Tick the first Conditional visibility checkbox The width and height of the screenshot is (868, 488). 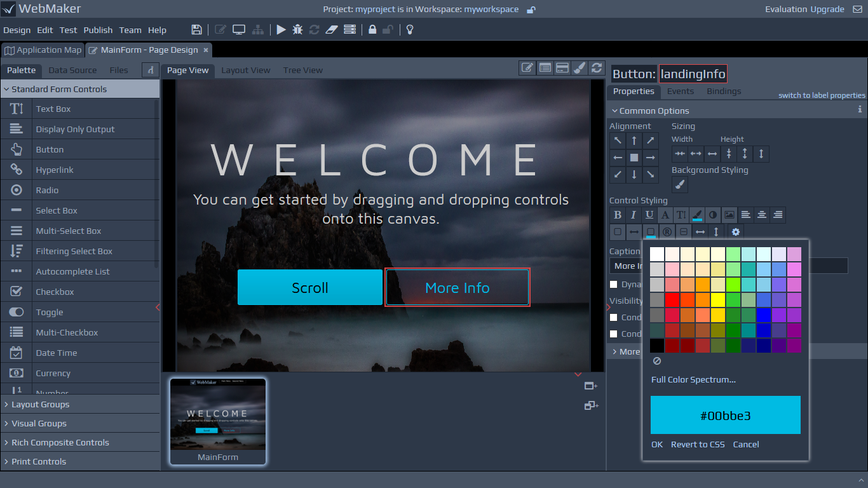[614, 317]
